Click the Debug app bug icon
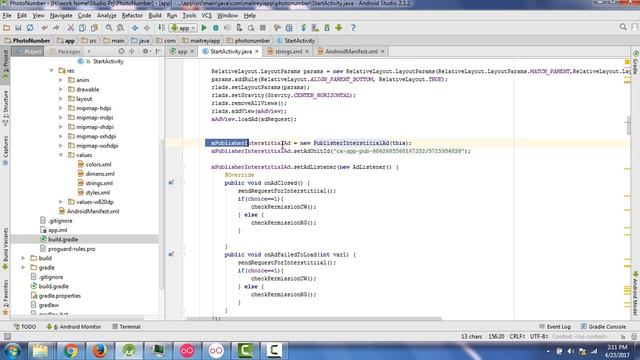The width and height of the screenshot is (640, 360). pyautogui.click(x=216, y=28)
